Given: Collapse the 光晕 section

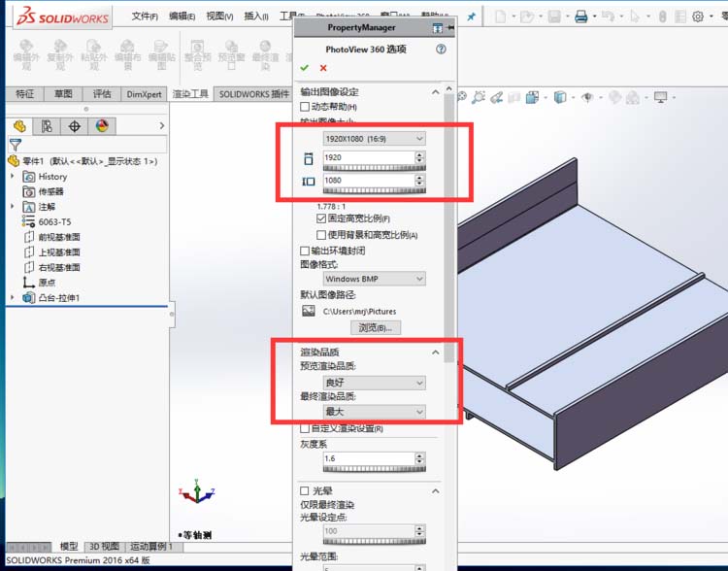Looking at the screenshot, I should (435, 490).
